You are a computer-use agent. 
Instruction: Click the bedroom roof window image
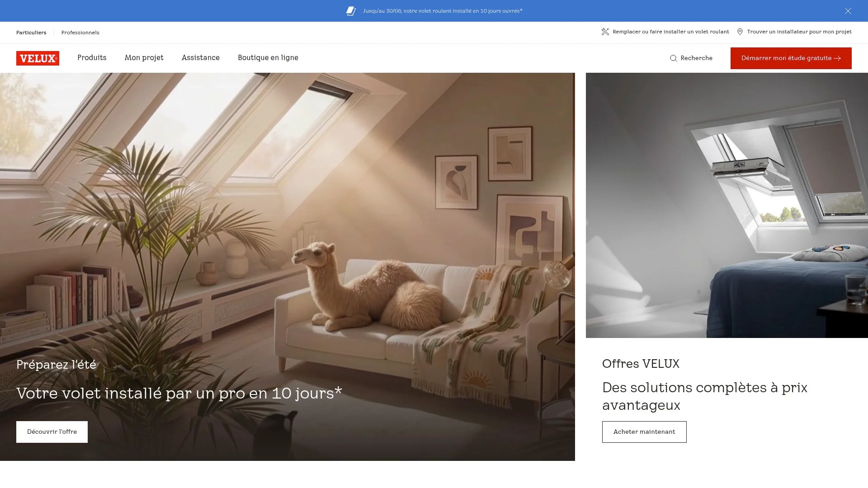pos(727,205)
